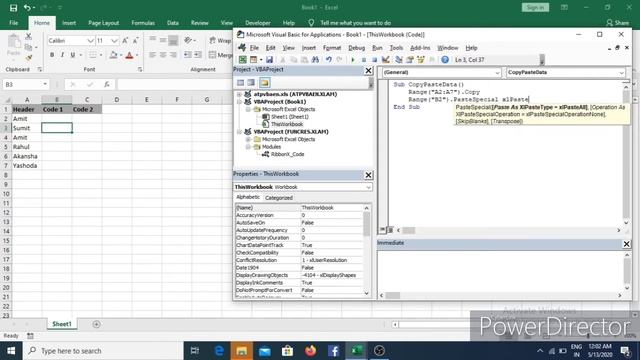Open Tools menu in VBA editor

(x=396, y=48)
